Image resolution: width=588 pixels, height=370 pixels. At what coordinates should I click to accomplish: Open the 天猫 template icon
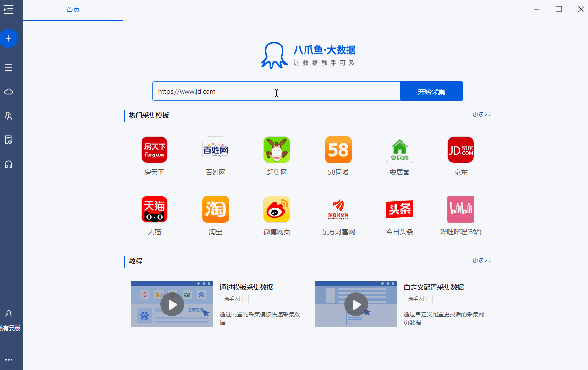click(x=154, y=209)
